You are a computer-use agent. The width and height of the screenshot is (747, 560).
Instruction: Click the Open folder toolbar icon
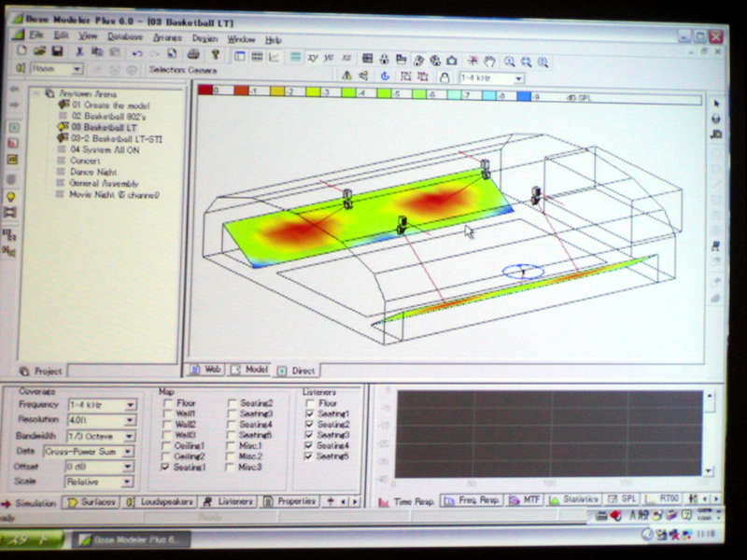point(41,53)
